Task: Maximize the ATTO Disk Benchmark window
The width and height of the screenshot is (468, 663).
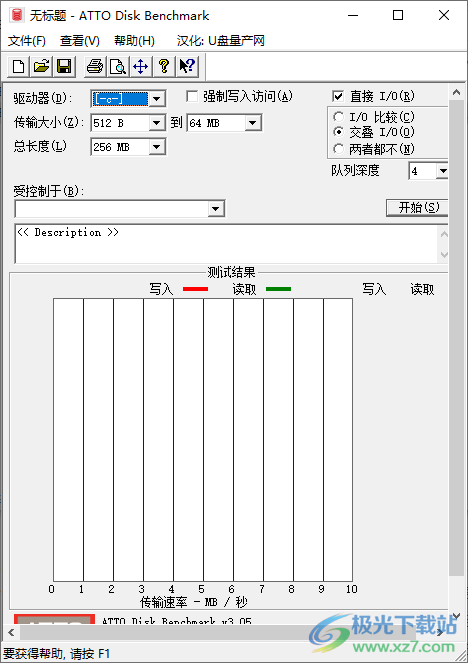Action: 398,16
